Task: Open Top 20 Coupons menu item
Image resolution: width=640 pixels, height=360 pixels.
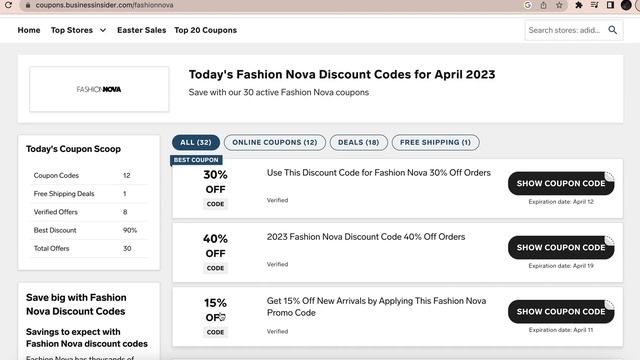Action: 205,30
